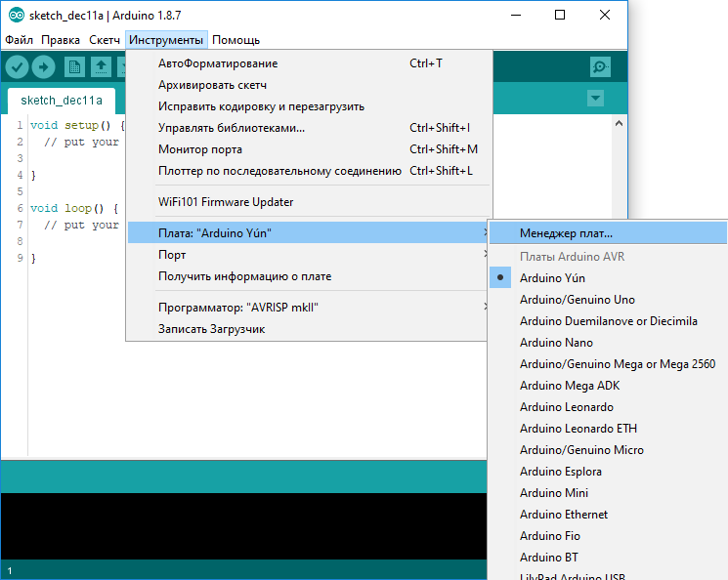Launch WiFi101 Firmware Updater

309,202
